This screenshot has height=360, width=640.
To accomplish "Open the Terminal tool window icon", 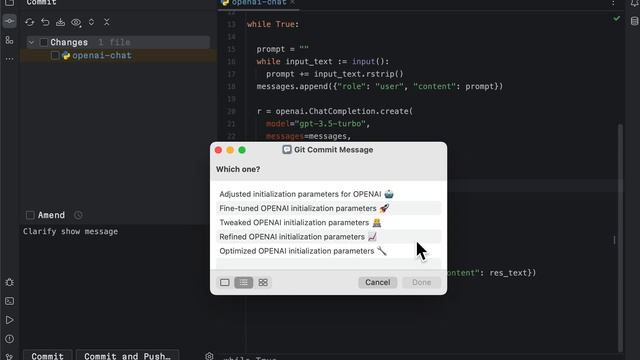I will (x=9, y=301).
